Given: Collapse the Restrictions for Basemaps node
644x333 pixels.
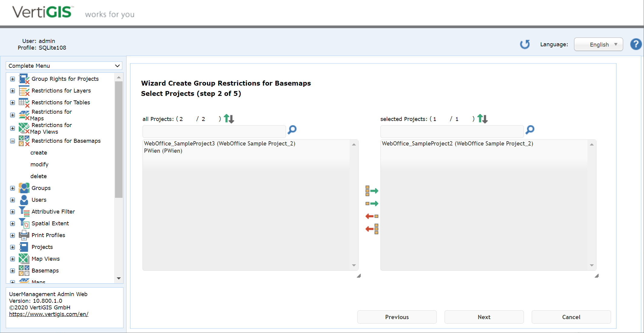Looking at the screenshot, I should tap(12, 141).
